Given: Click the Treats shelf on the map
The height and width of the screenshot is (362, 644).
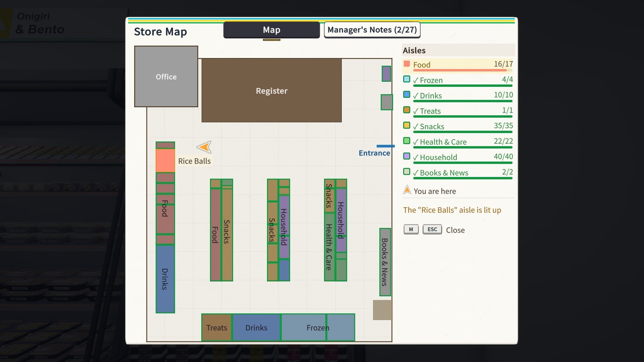Looking at the screenshot, I should (x=217, y=327).
